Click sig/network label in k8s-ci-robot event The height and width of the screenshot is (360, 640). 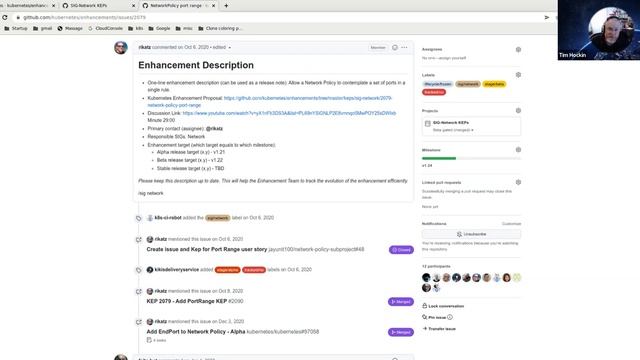[218, 218]
